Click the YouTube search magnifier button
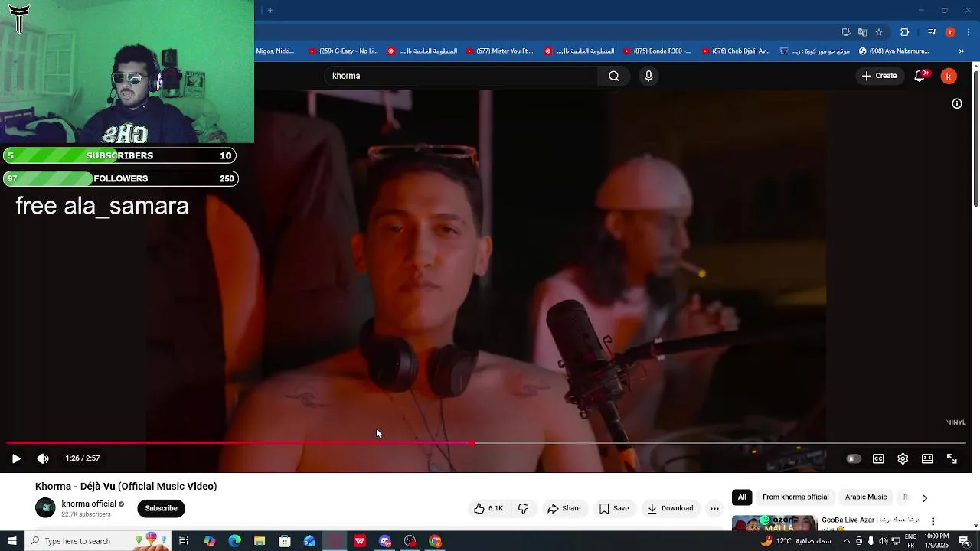Image resolution: width=980 pixels, height=551 pixels. 614,76
